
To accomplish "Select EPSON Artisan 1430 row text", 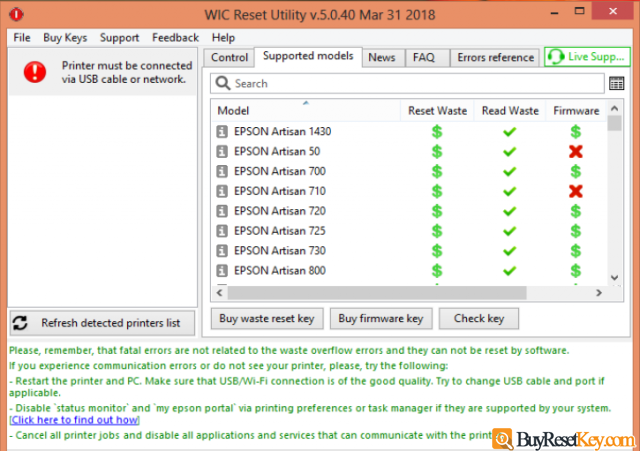I will tap(282, 131).
